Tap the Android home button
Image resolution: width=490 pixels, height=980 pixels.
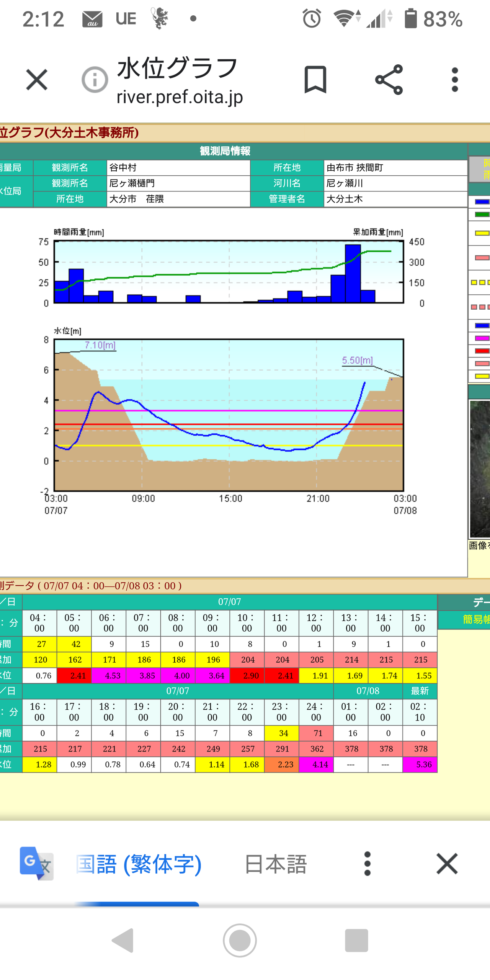[240, 940]
